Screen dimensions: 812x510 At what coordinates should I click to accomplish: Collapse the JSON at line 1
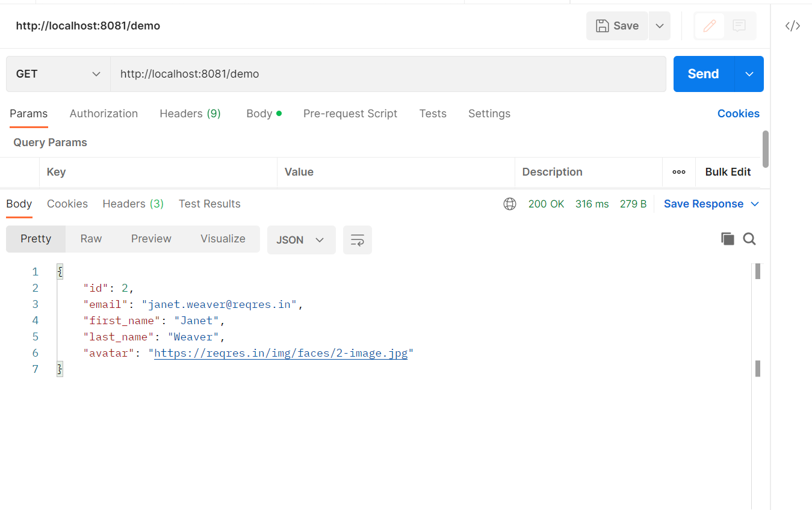pyautogui.click(x=60, y=271)
